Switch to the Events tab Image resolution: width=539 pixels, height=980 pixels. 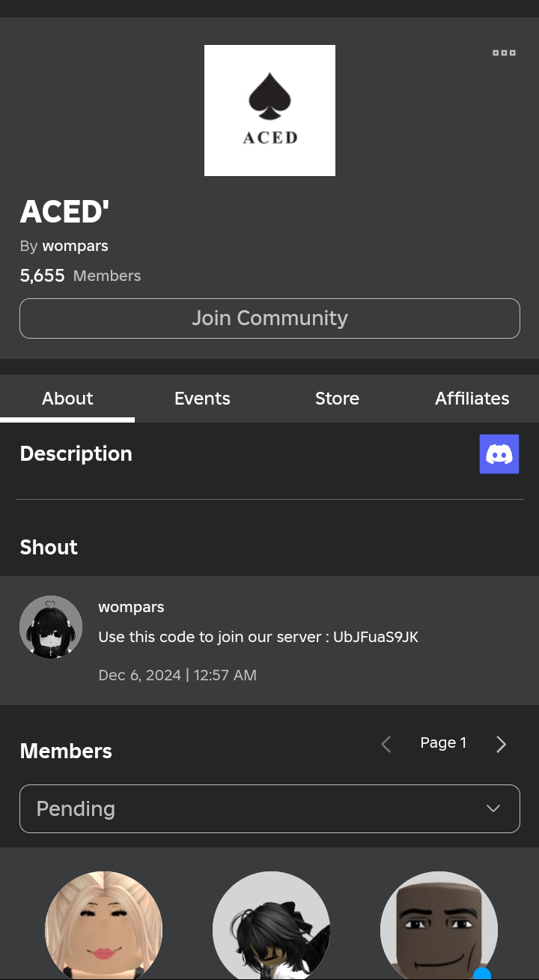coord(202,399)
